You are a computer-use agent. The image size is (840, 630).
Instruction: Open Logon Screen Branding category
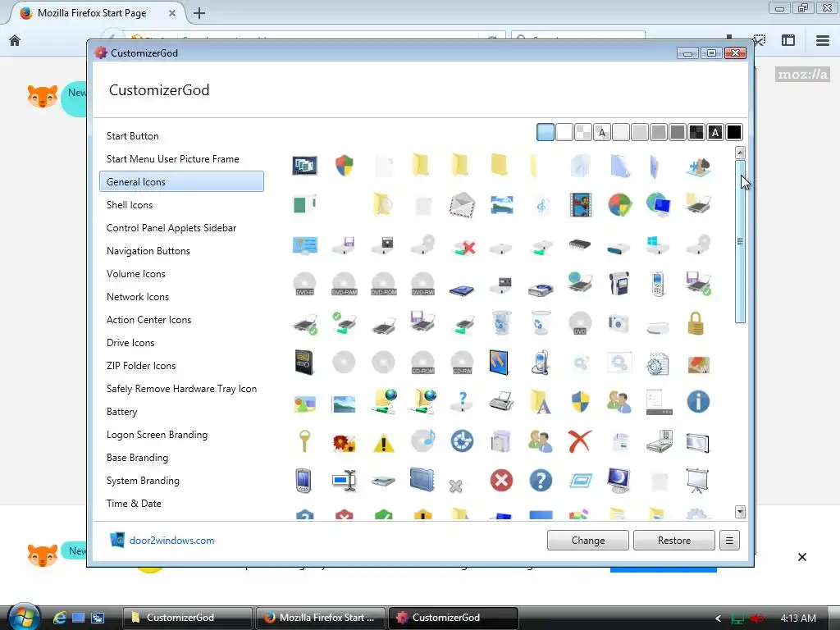pyautogui.click(x=157, y=435)
